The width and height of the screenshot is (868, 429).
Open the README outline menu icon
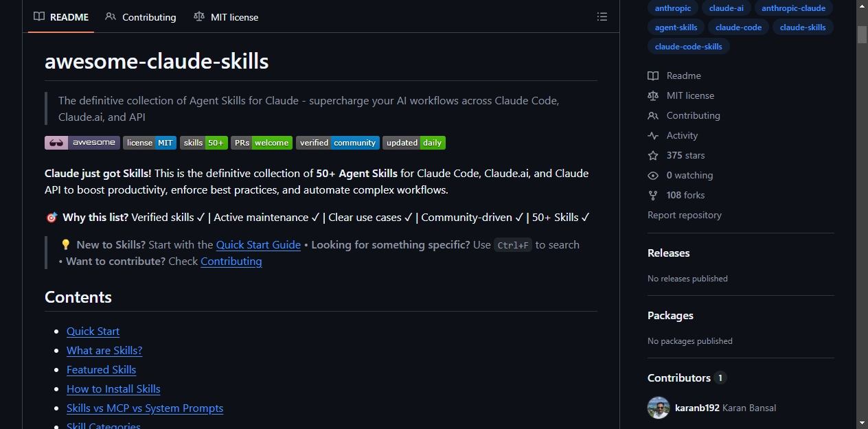[602, 16]
